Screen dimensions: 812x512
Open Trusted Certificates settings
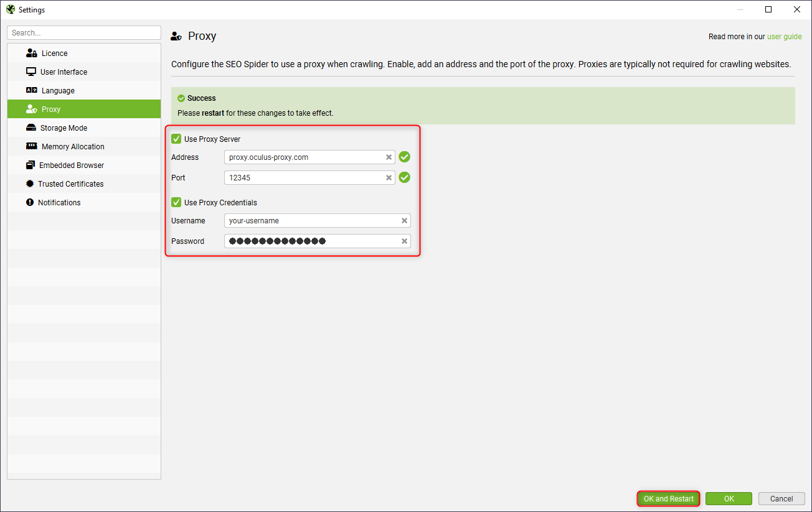pyautogui.click(x=84, y=184)
